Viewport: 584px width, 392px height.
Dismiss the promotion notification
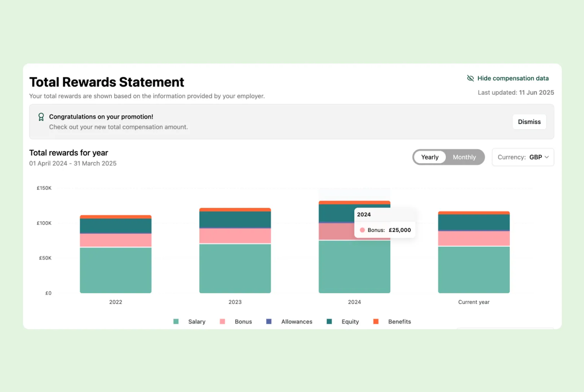tap(529, 122)
